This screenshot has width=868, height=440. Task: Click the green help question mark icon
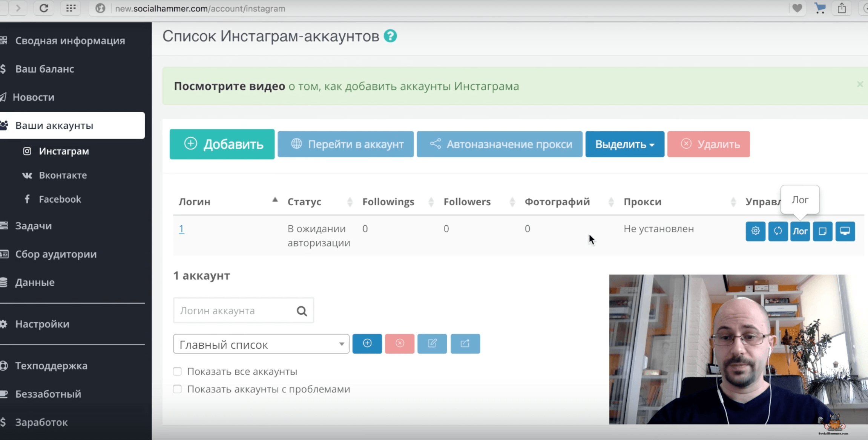point(390,36)
